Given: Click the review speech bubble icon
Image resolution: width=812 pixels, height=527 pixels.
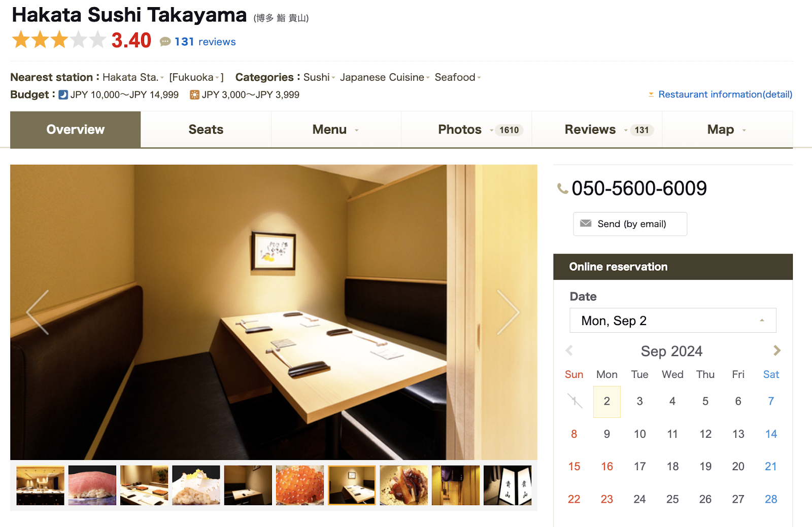Looking at the screenshot, I should point(165,42).
